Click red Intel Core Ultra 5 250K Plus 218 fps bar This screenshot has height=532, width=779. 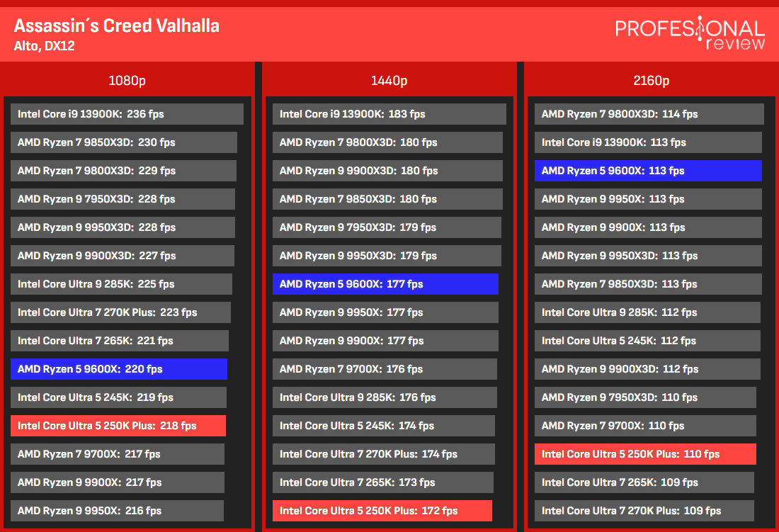click(x=118, y=425)
